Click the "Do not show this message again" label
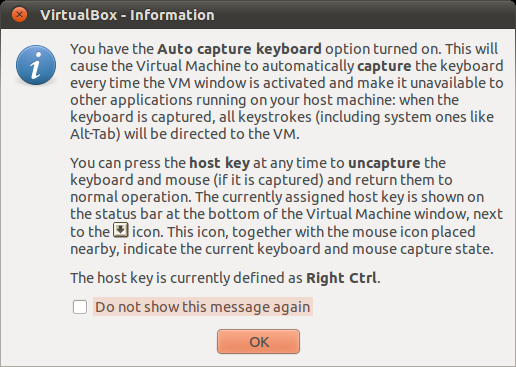Image resolution: width=516 pixels, height=367 pixels. coord(203,307)
